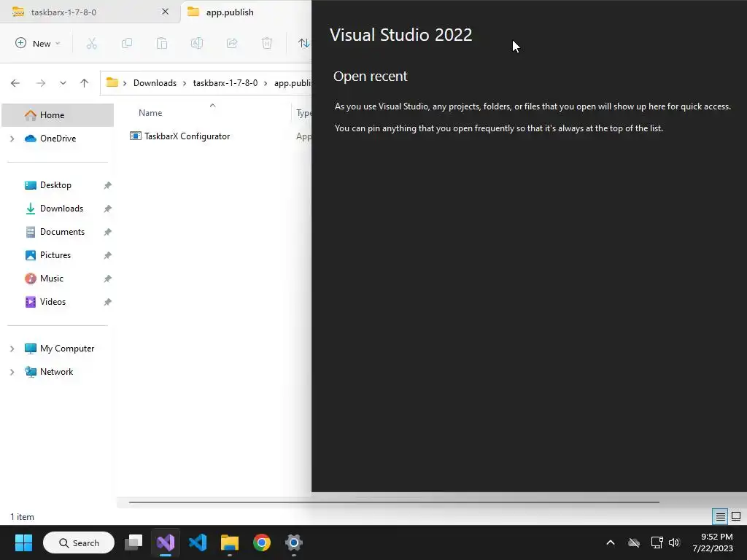Expand the My Computer tree node
This screenshot has height=560, width=747.
[x=12, y=349]
